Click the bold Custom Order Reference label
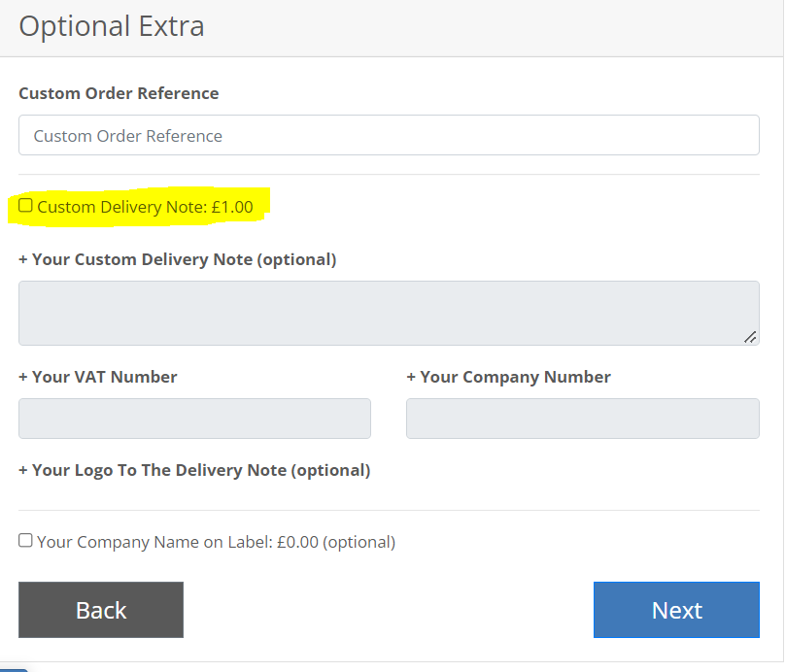Image resolution: width=786 pixels, height=672 pixels. 119,93
